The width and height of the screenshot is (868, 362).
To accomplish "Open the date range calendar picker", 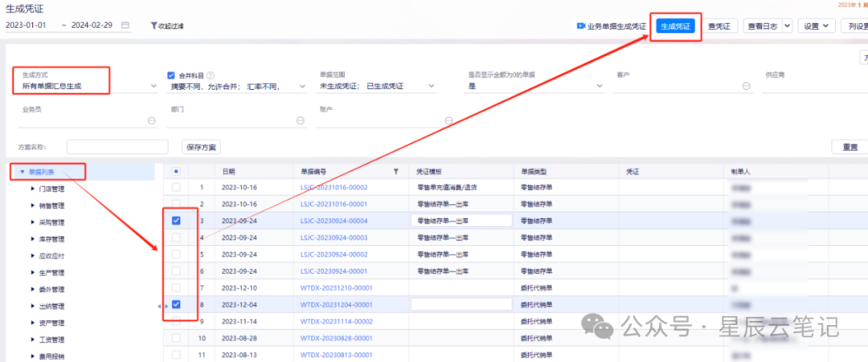I will tap(125, 26).
